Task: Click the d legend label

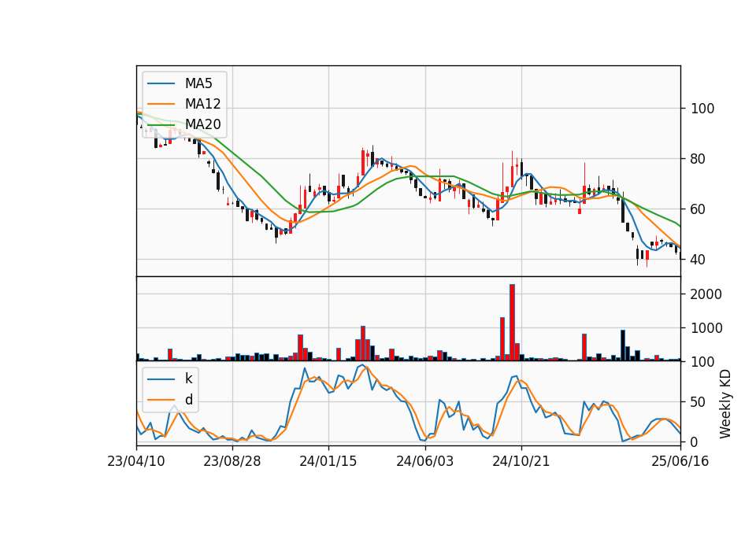Action: click(x=188, y=400)
